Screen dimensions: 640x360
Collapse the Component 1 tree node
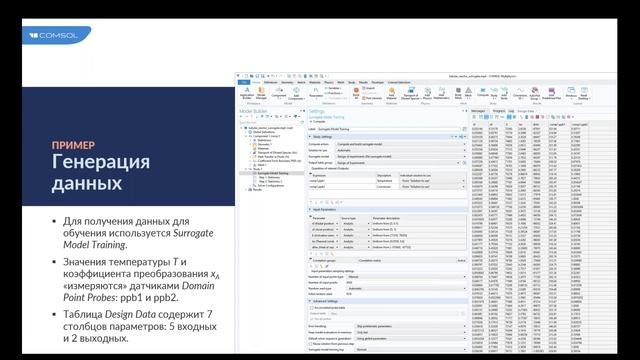[x=246, y=136]
